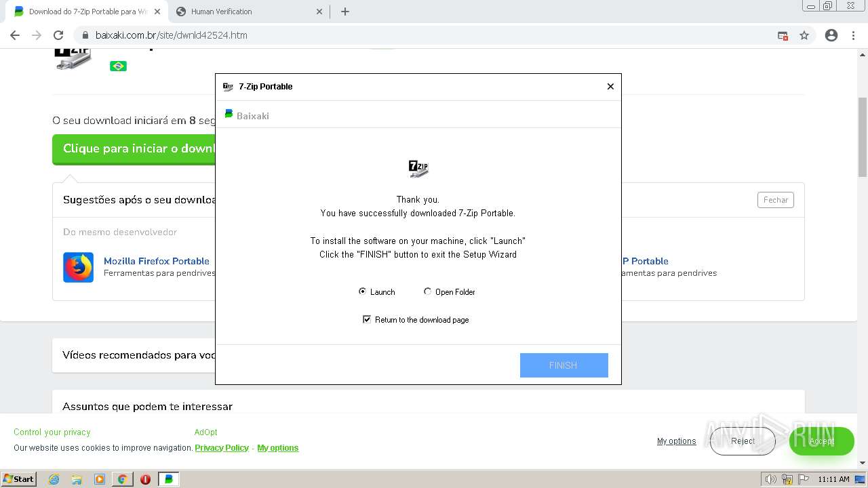Open My options link in cookie text
868x488 pixels.
tap(277, 448)
